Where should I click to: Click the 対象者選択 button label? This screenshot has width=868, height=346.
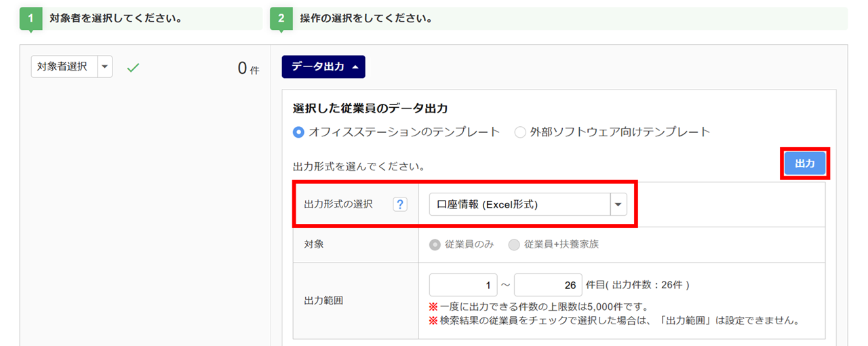[x=62, y=66]
